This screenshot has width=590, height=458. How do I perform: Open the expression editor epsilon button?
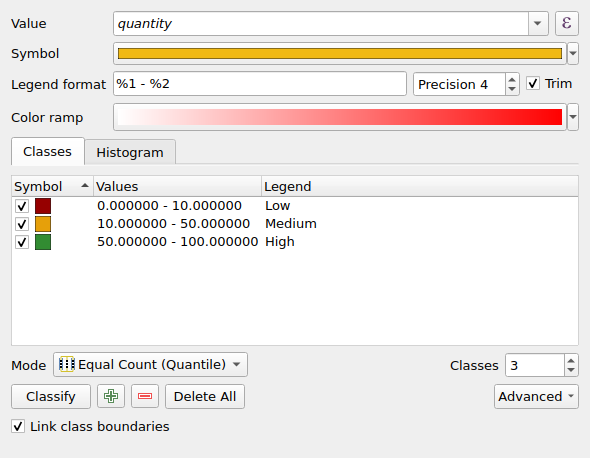(566, 23)
